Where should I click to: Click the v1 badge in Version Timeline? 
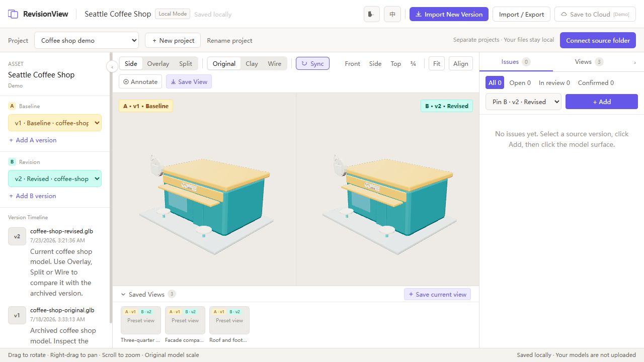coord(17,315)
